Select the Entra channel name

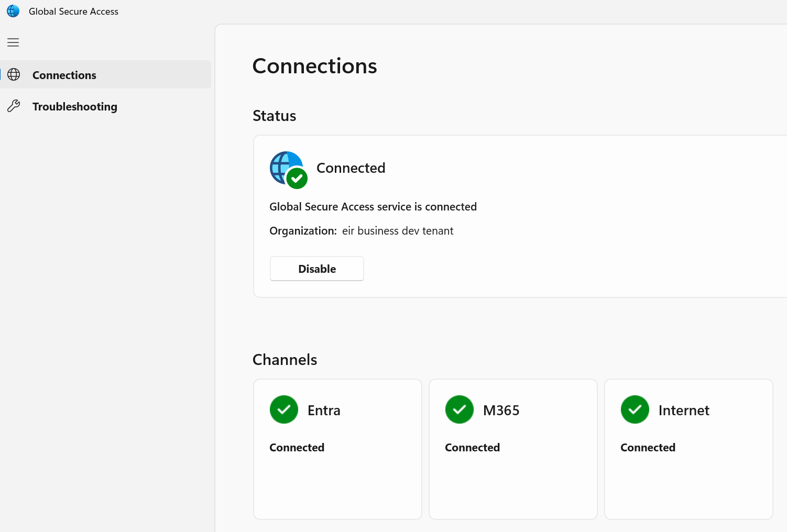tap(324, 411)
